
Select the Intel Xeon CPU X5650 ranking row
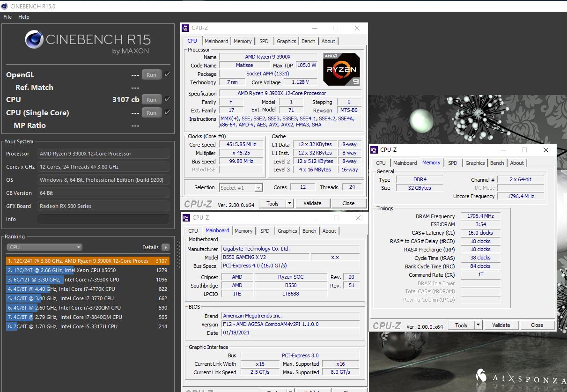click(x=88, y=270)
